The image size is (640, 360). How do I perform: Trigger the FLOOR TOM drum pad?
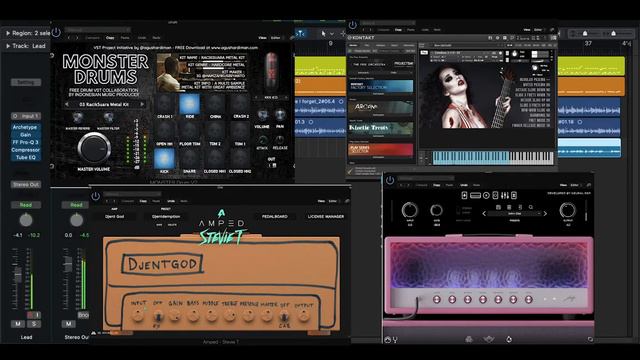189,131
